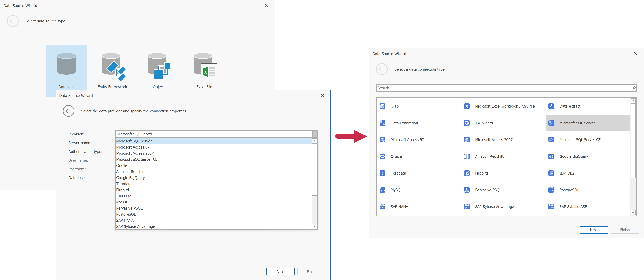
Task: Select Pervasive PSQL from provider list
Action: (x=214, y=208)
